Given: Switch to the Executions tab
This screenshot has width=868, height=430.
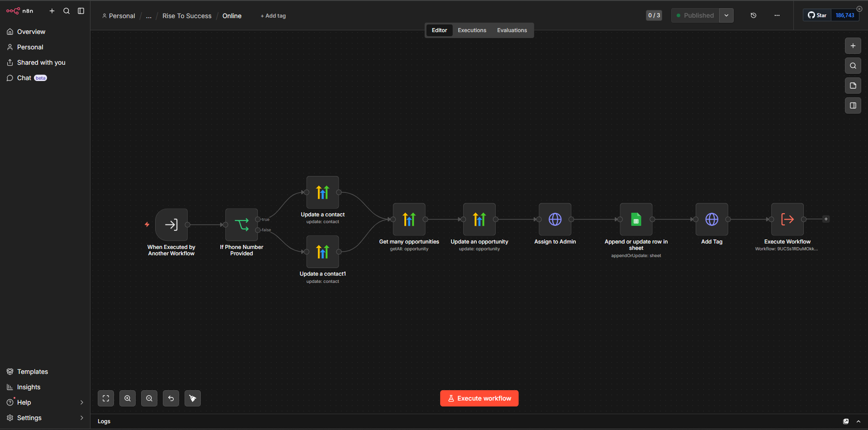Looking at the screenshot, I should pos(472,30).
